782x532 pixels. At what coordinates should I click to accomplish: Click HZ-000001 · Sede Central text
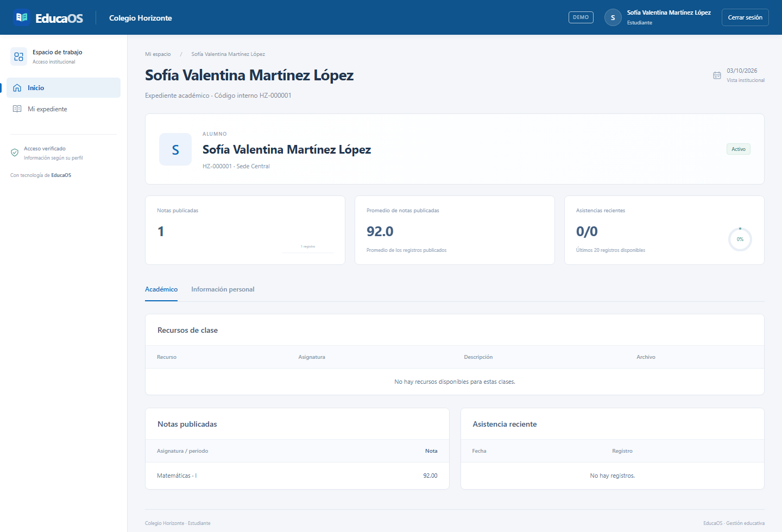point(236,167)
